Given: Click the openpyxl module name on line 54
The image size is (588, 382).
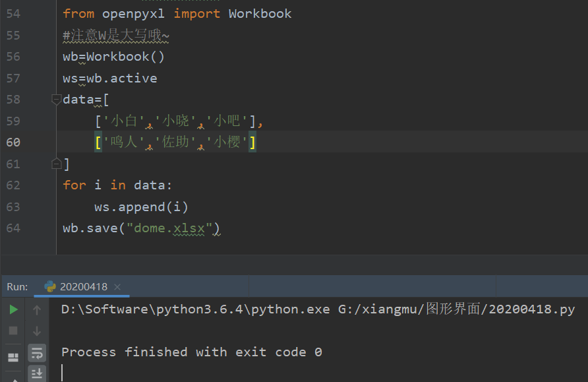Looking at the screenshot, I should click(134, 15).
